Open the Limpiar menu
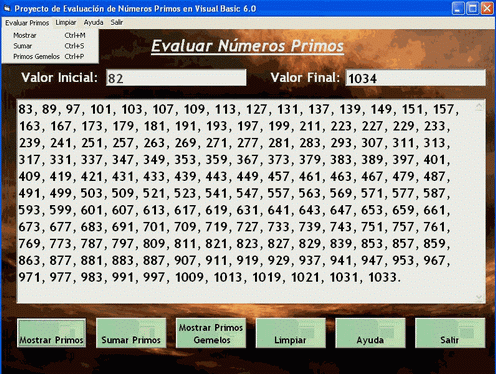The width and height of the screenshot is (496, 374). pos(66,22)
